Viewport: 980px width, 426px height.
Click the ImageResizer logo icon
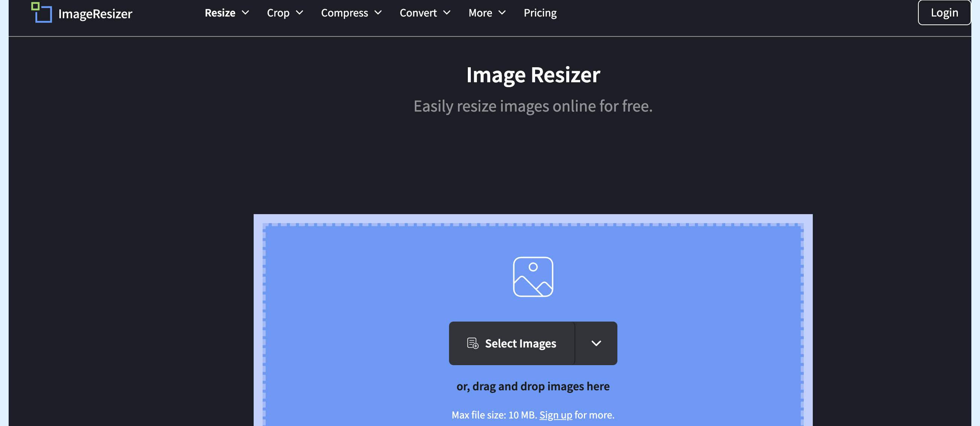[41, 12]
